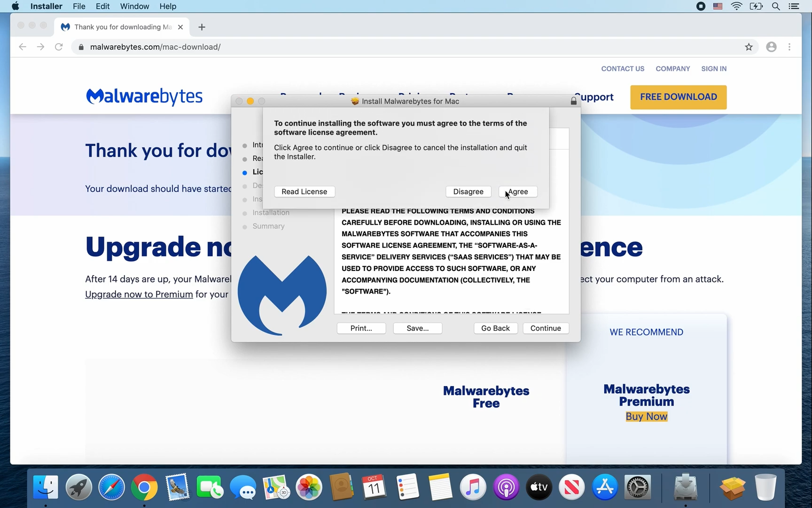
Task: Open Chrome's three-dot menu
Action: pyautogui.click(x=789, y=47)
